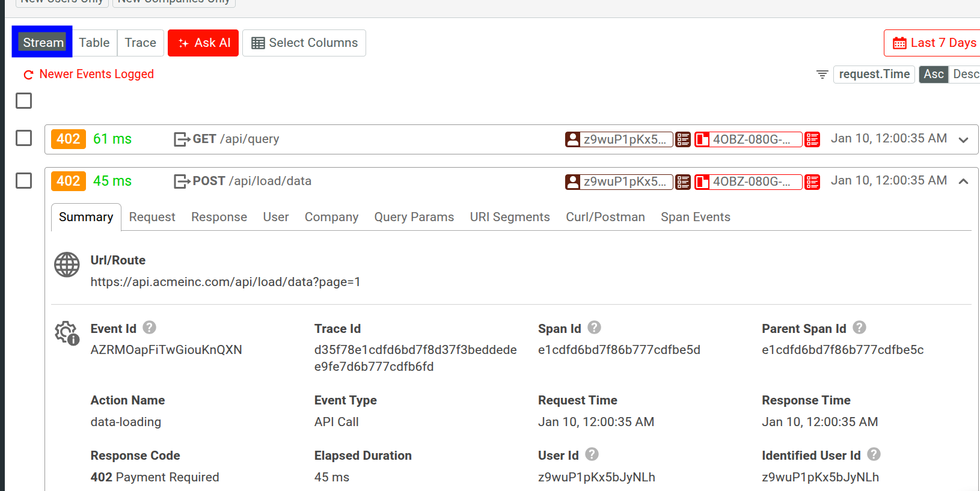Click the help icon next to Identified User Id
Image resolution: width=980 pixels, height=491 pixels.
click(x=874, y=454)
